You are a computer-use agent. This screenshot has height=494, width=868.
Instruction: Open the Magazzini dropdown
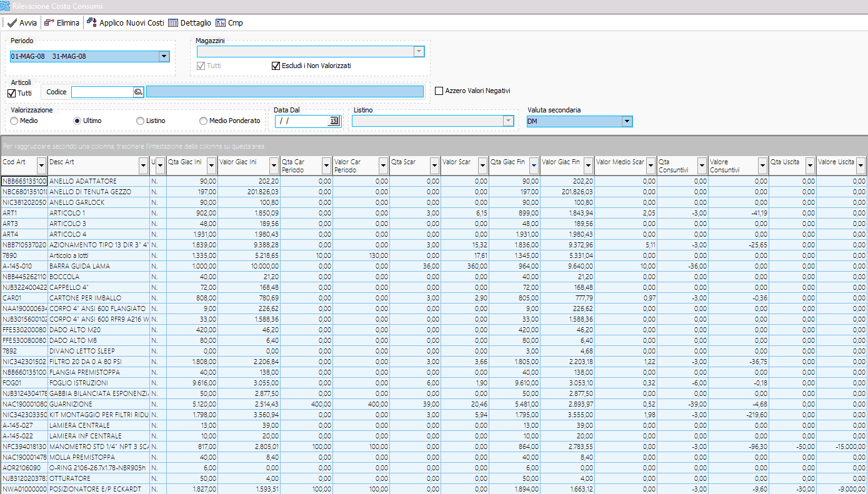419,52
